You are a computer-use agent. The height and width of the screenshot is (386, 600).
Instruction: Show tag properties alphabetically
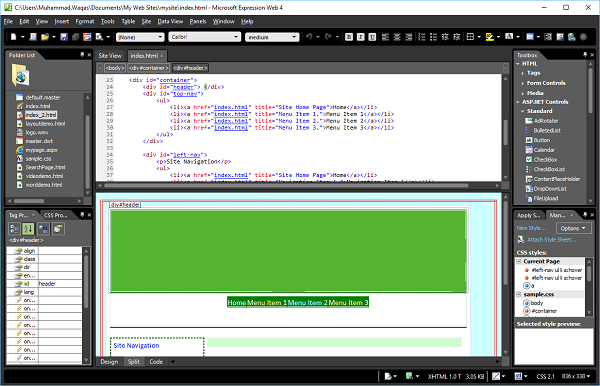tap(28, 229)
